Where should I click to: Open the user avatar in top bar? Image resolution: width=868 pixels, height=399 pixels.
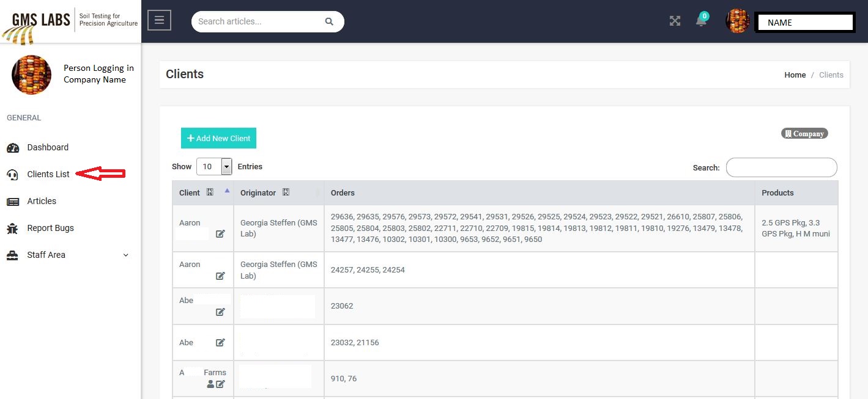737,21
